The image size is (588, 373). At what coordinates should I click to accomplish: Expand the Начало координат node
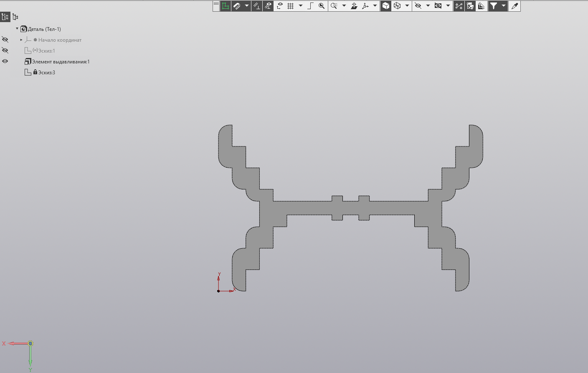point(21,40)
